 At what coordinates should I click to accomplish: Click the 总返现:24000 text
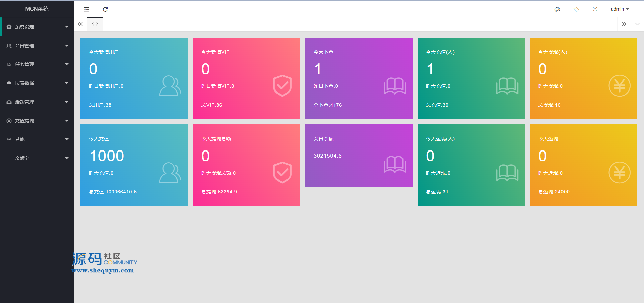(554, 192)
